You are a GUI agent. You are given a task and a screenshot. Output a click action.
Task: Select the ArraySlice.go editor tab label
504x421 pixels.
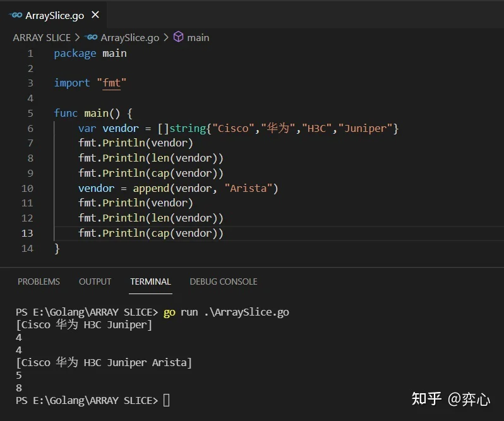click(55, 15)
